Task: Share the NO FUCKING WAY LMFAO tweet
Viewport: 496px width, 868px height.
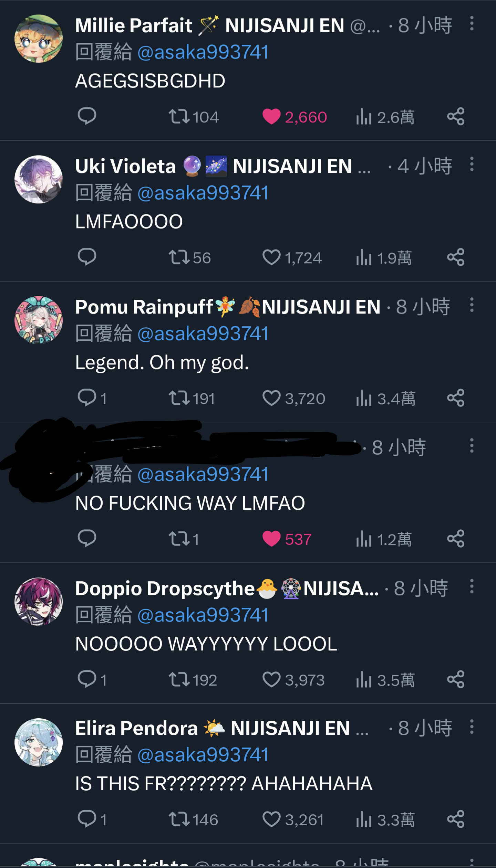Action: pos(456,539)
